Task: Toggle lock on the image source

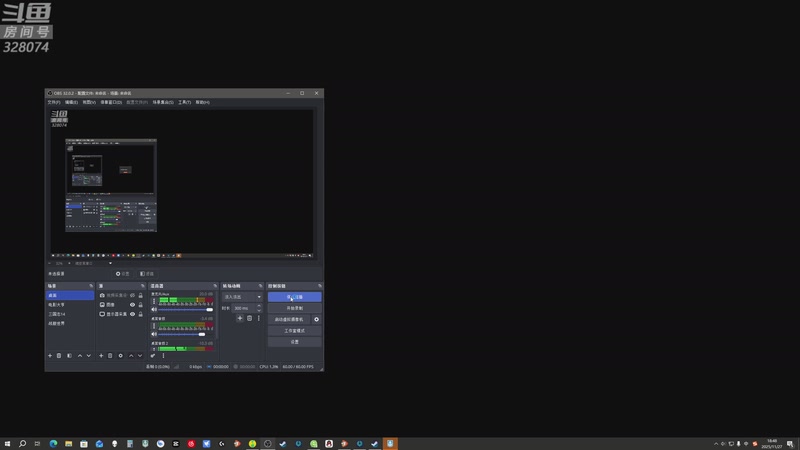Action: click(141, 305)
